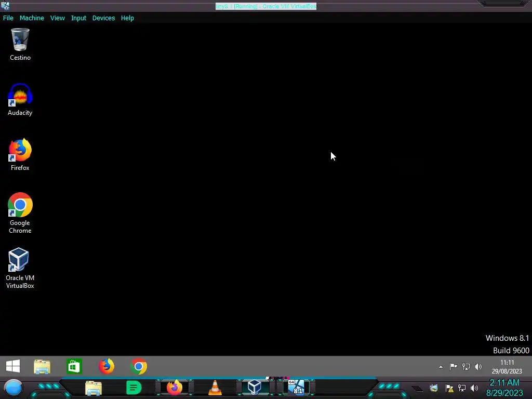Screen dimensions: 532x399
Task: Open Action Center flag in guest tray
Action: click(x=453, y=366)
